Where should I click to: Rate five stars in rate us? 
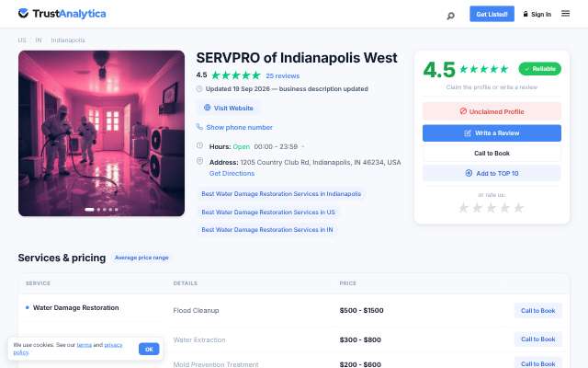point(518,208)
